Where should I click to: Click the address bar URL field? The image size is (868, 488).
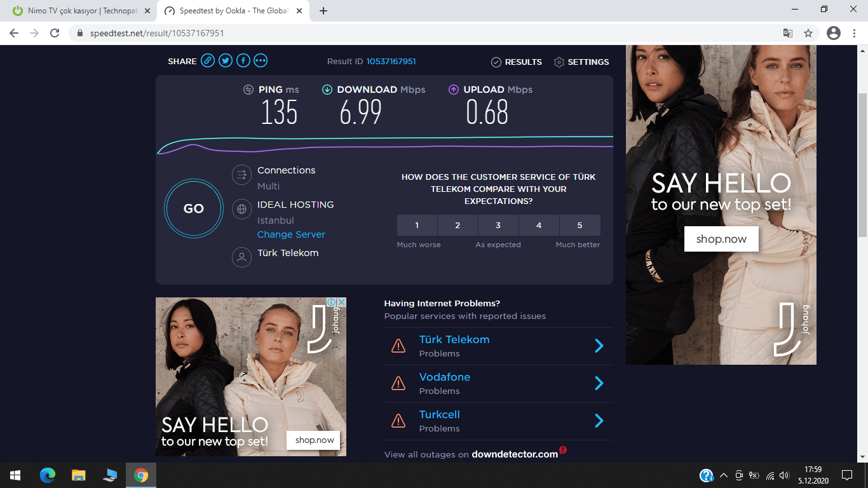[x=426, y=33]
